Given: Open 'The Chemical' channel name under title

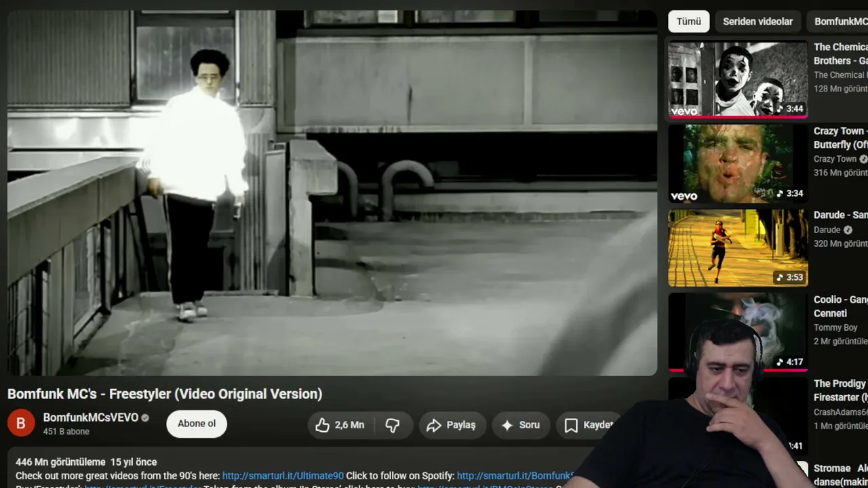Looking at the screenshot, I should pyautogui.click(x=840, y=75).
